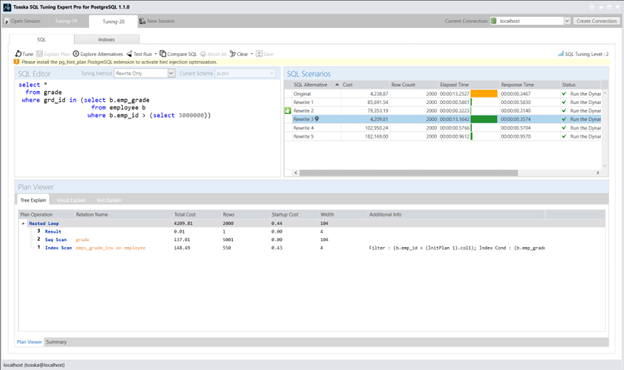Screen dimensions: 624x370
Task: Switch to the Summary bottom tab
Action: point(56,342)
